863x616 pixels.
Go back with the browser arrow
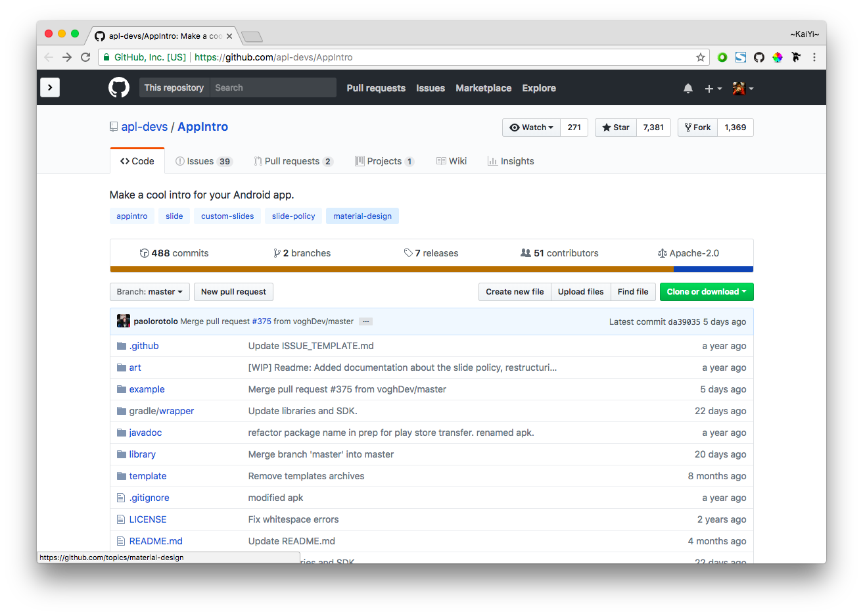(x=49, y=57)
